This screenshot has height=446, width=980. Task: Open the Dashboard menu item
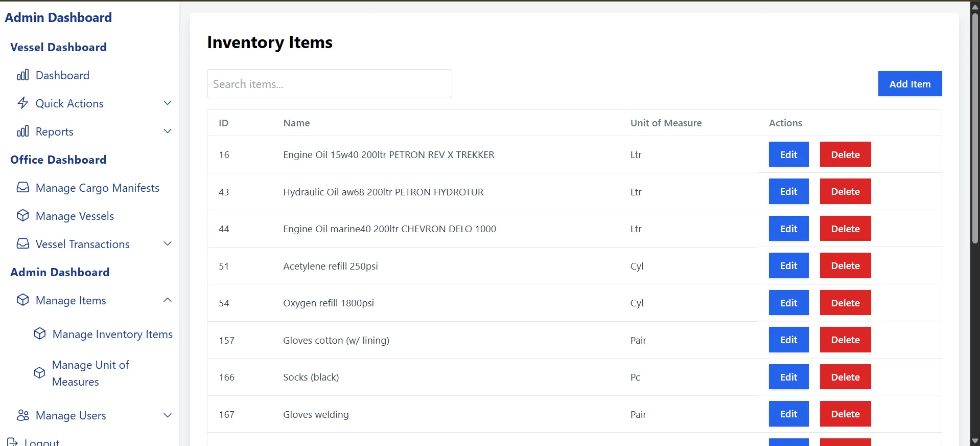62,75
